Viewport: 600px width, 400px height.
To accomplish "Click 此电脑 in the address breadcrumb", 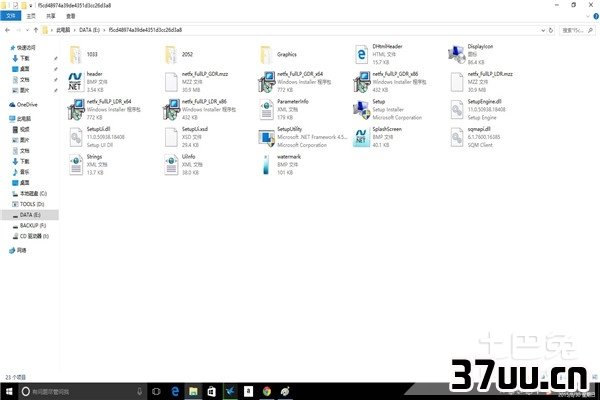I will (x=63, y=30).
